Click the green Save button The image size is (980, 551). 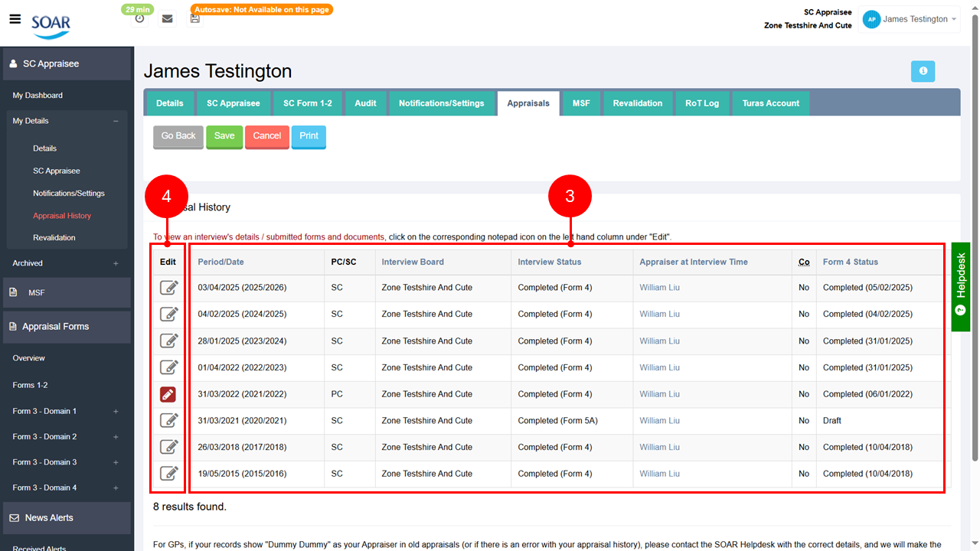[x=224, y=136]
